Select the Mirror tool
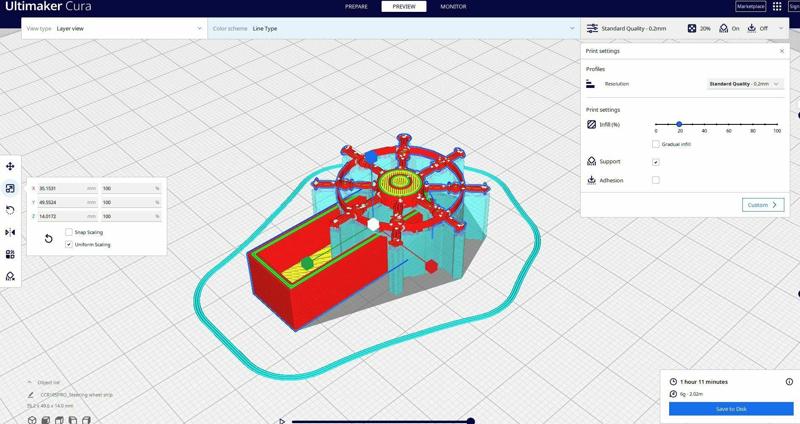The width and height of the screenshot is (800, 424). pos(10,232)
